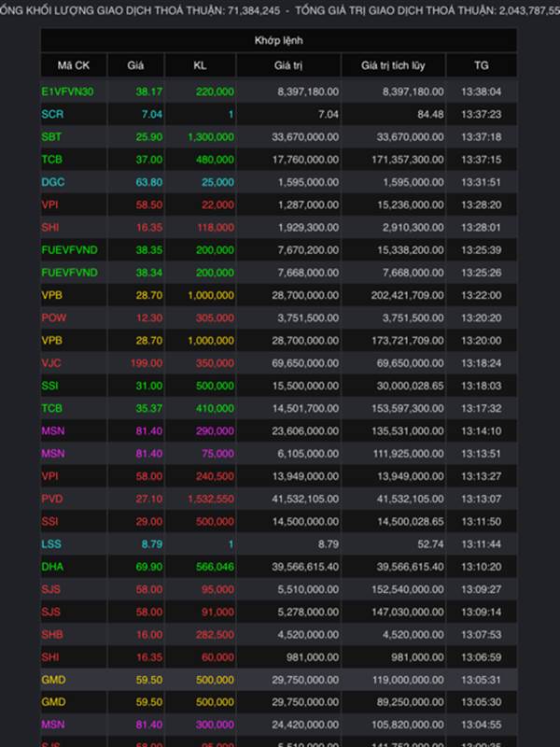Click the TG time column header
The width and height of the screenshot is (560, 747).
click(482, 65)
